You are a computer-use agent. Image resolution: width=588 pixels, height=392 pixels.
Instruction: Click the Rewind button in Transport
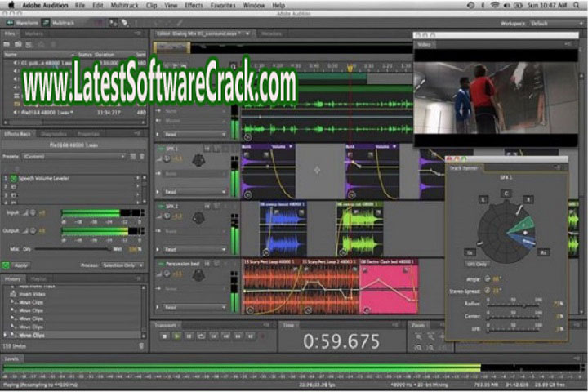point(226,336)
